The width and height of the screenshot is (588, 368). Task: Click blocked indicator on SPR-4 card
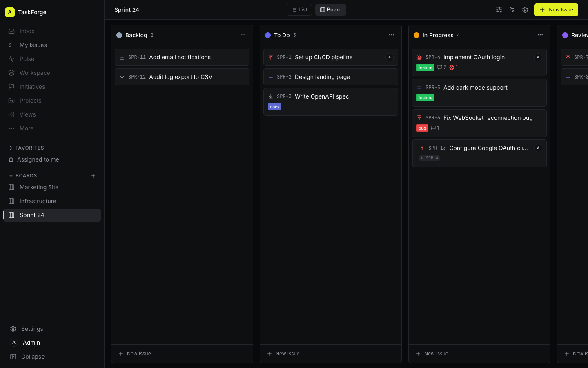453,67
